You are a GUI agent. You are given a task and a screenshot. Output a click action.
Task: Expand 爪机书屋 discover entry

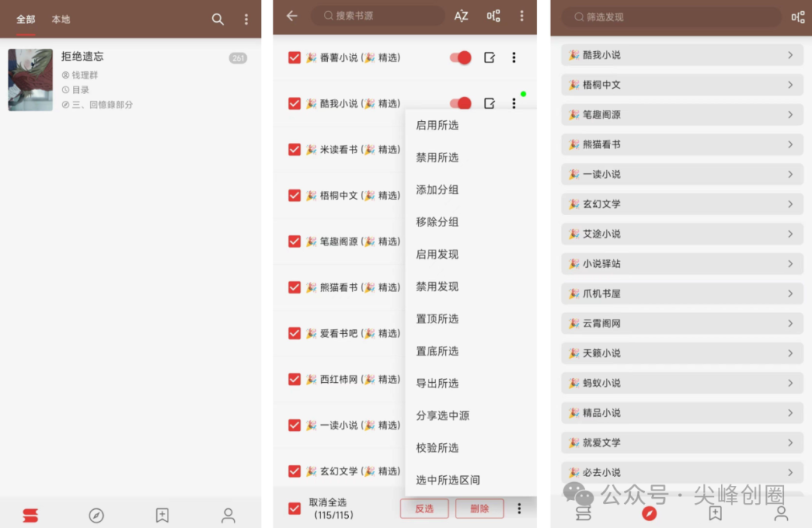(682, 293)
